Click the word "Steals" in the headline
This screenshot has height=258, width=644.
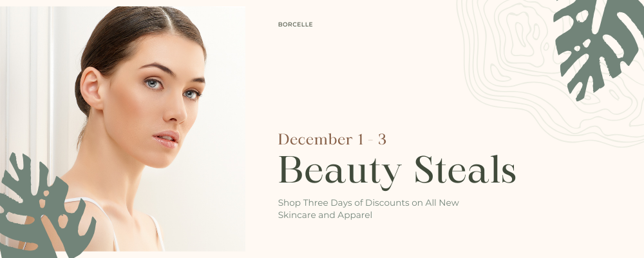pyautogui.click(x=465, y=170)
